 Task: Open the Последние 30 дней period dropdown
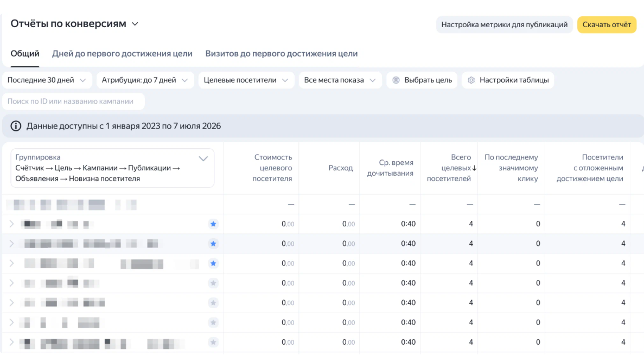[x=47, y=80]
